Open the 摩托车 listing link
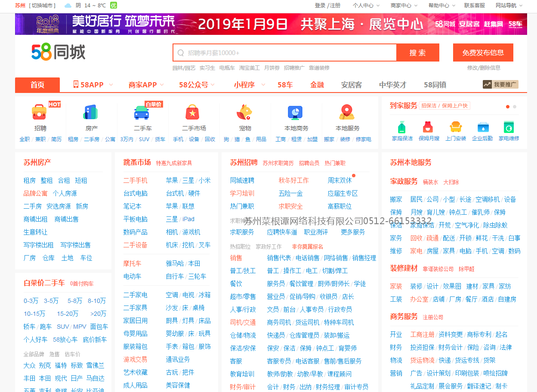The width and height of the screenshot is (537, 392). pyautogui.click(x=133, y=263)
